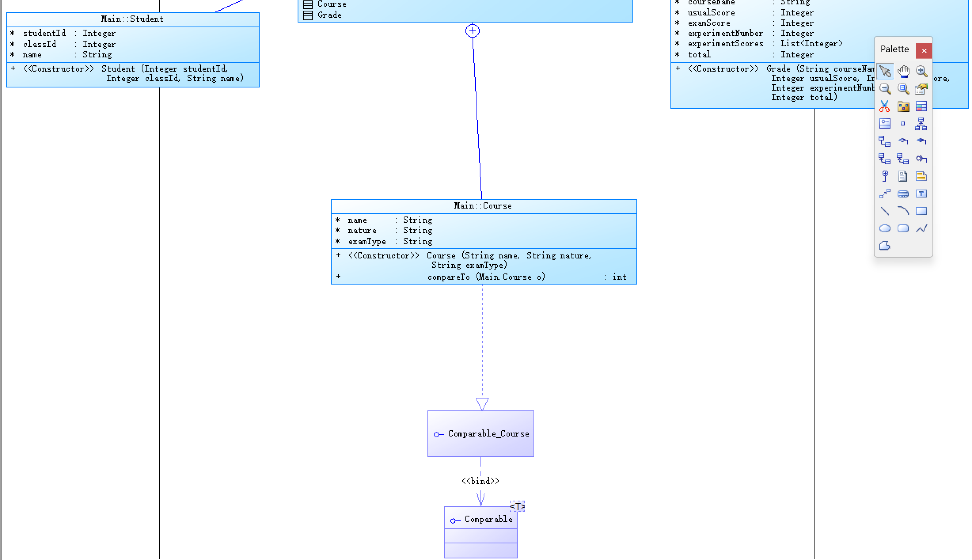Viewport: 972px width, 560px height.
Task: Click the Comparable_Course interface box
Action: click(x=480, y=434)
